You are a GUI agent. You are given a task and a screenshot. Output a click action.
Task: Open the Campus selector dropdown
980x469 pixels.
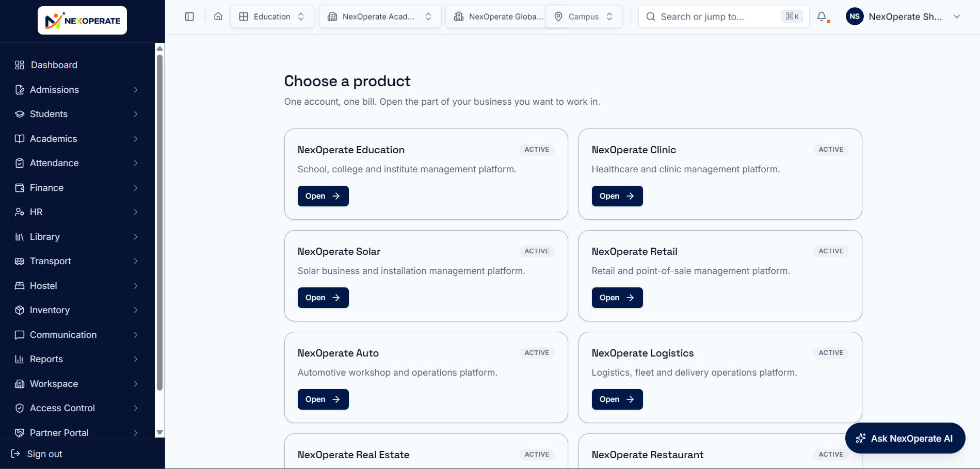[584, 17]
